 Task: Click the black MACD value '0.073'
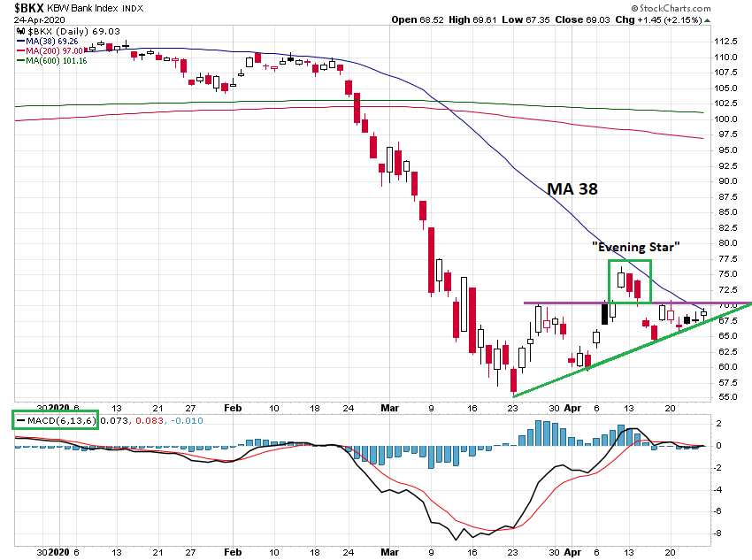(114, 420)
